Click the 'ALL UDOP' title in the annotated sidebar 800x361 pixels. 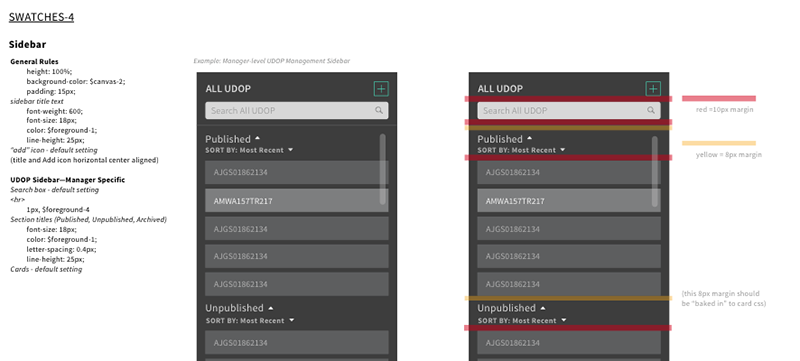500,89
